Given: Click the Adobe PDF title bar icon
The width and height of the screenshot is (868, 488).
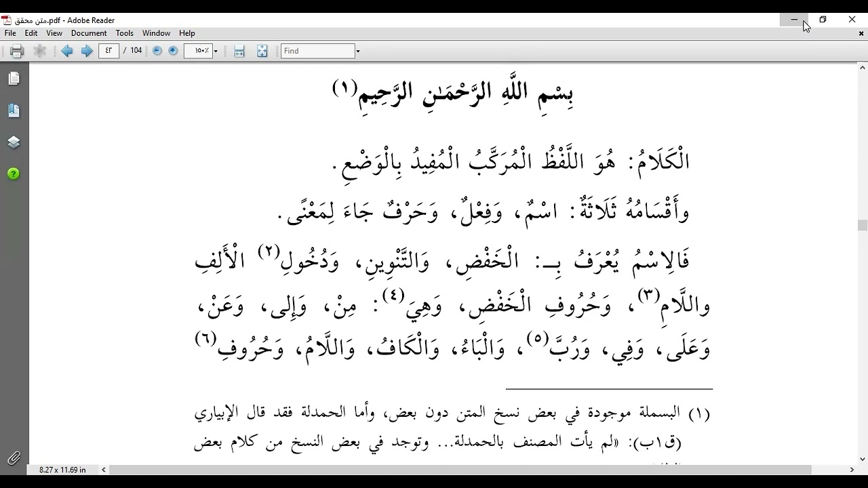Looking at the screenshot, I should point(6,20).
